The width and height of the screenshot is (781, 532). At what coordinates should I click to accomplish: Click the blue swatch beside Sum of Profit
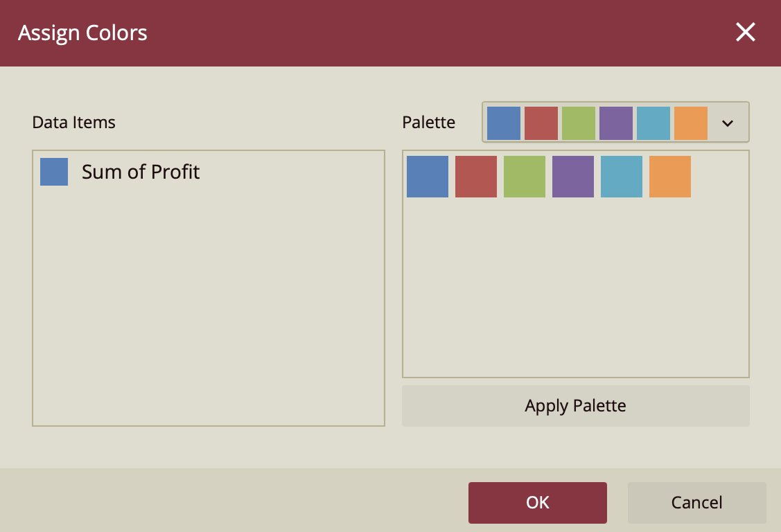click(x=54, y=172)
